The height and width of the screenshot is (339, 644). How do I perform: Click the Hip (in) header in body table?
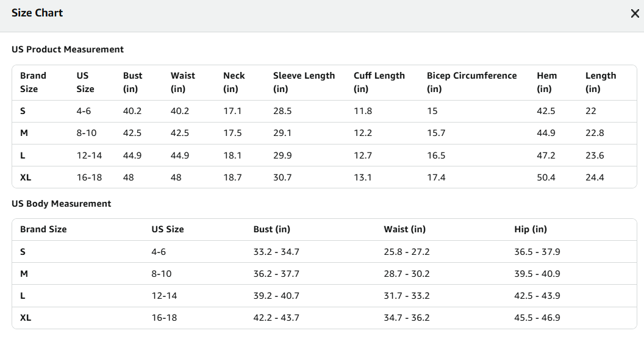[530, 229]
